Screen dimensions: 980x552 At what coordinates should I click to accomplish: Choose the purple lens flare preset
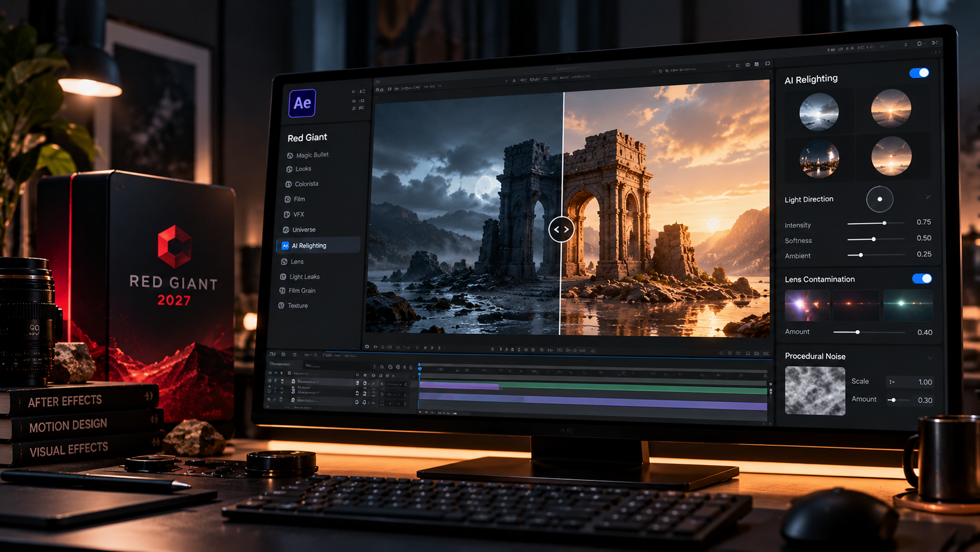tap(808, 305)
